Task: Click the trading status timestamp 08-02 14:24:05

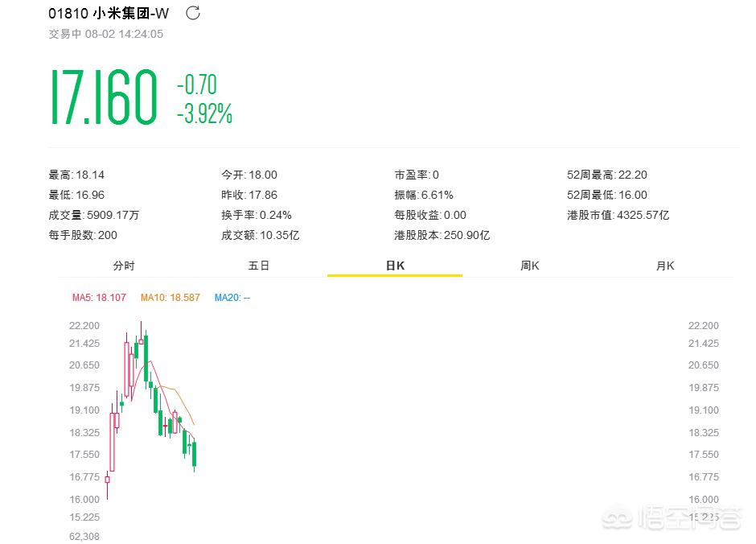Action: pyautogui.click(x=124, y=35)
